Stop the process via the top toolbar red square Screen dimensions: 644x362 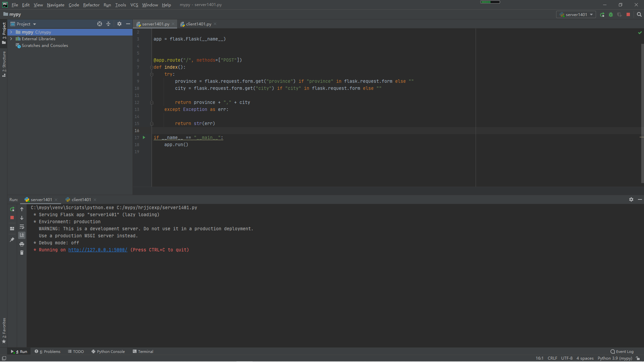(x=628, y=15)
